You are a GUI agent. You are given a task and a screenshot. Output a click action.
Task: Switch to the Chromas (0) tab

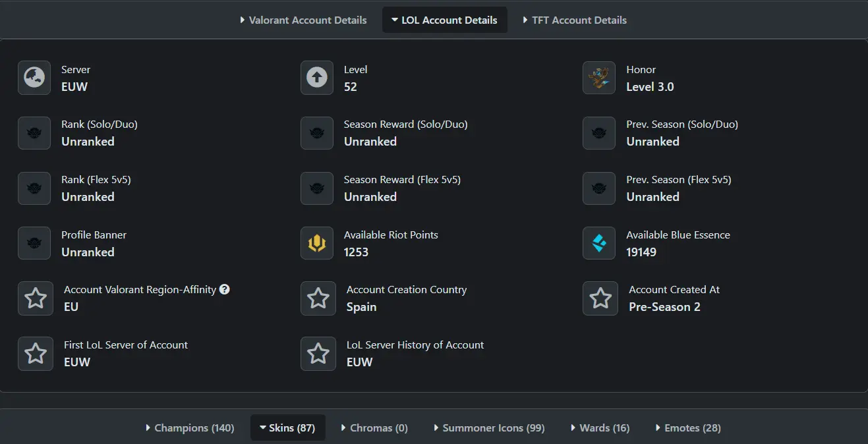pos(374,428)
